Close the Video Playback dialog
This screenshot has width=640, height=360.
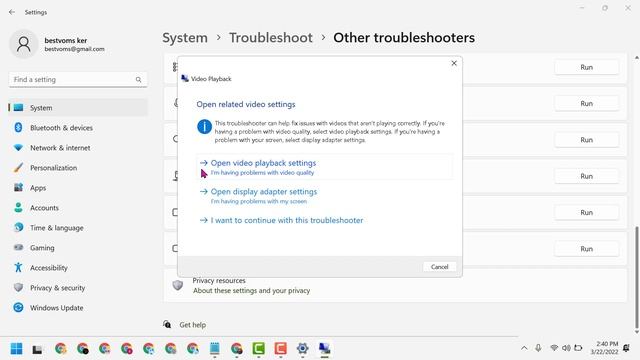pos(454,63)
